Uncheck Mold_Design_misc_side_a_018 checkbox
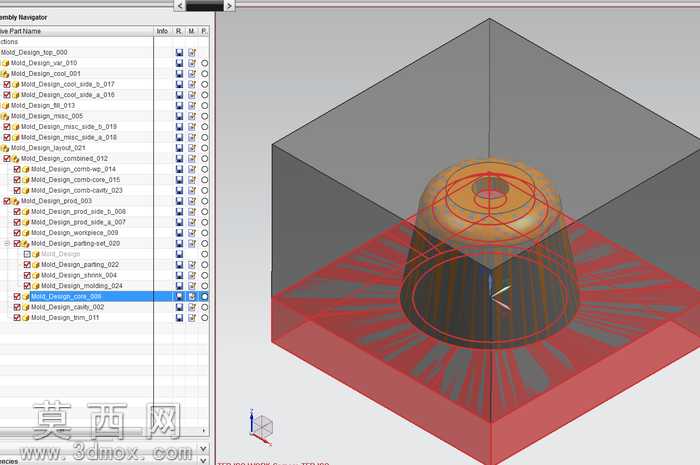This screenshot has width=700, height=465. (x=7, y=137)
